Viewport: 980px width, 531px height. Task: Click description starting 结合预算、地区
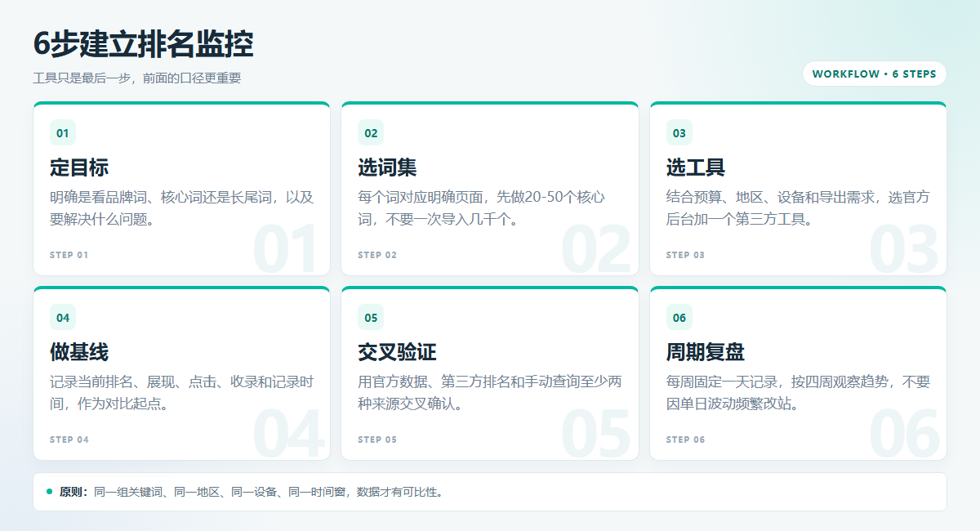(x=798, y=208)
